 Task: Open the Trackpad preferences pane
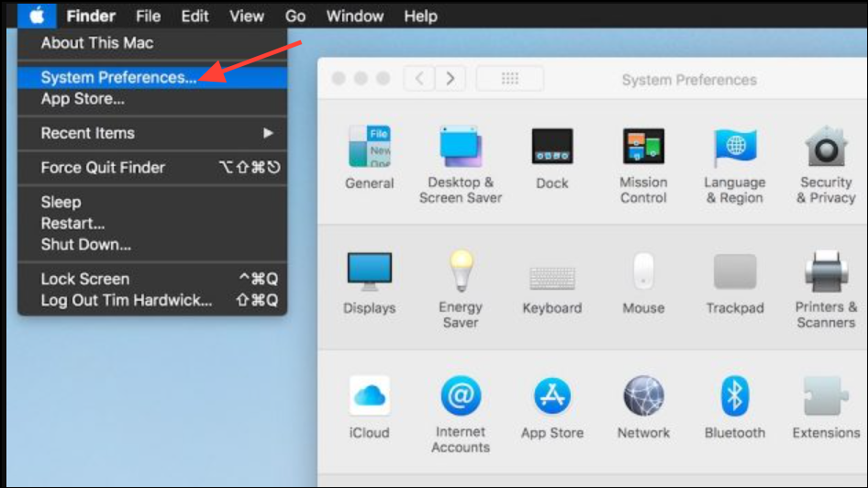click(x=735, y=283)
